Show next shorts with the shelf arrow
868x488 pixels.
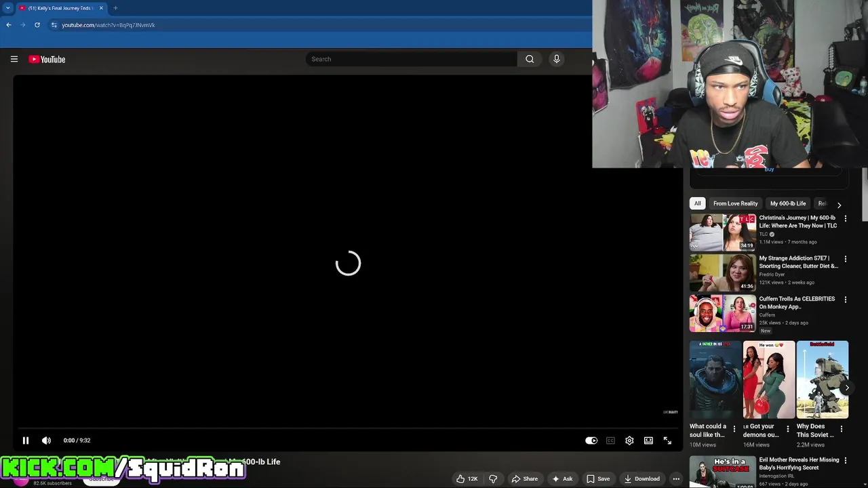tap(846, 388)
